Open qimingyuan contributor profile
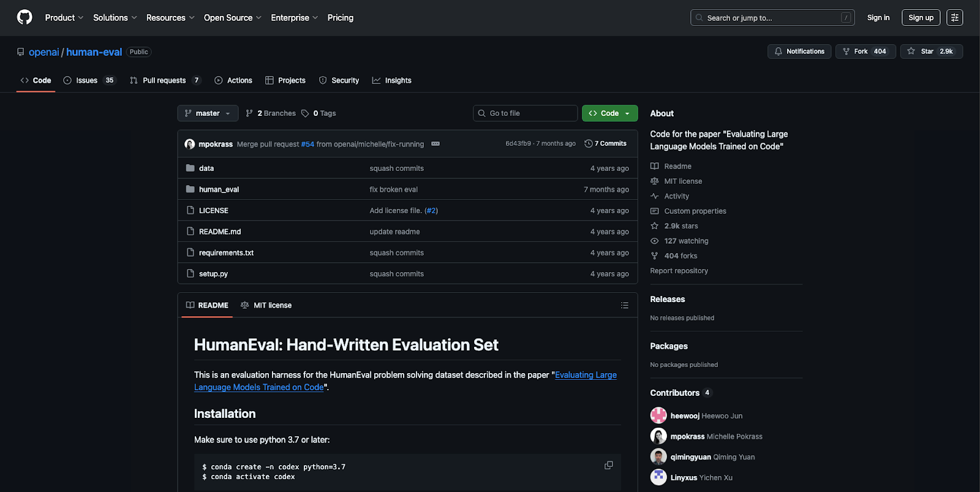This screenshot has height=492, width=980. click(690, 457)
